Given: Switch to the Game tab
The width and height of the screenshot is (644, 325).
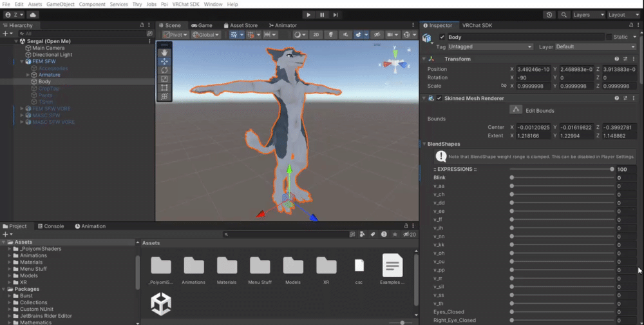Looking at the screenshot, I should [202, 25].
